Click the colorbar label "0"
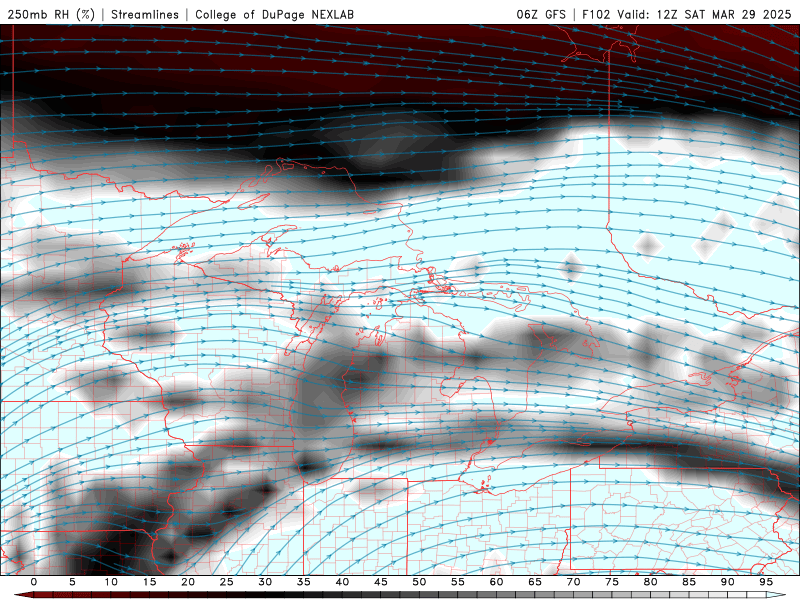This screenshot has height=600, width=800. [x=34, y=582]
